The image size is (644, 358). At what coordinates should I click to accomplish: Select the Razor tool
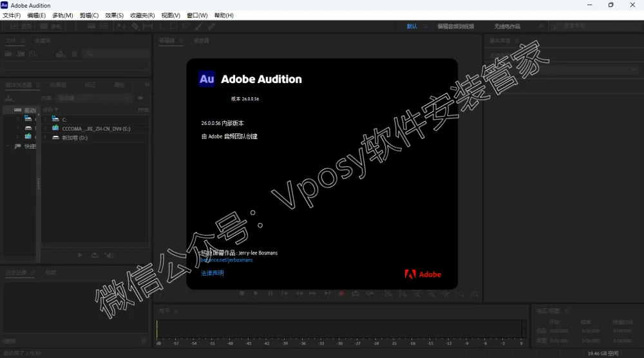click(135, 26)
